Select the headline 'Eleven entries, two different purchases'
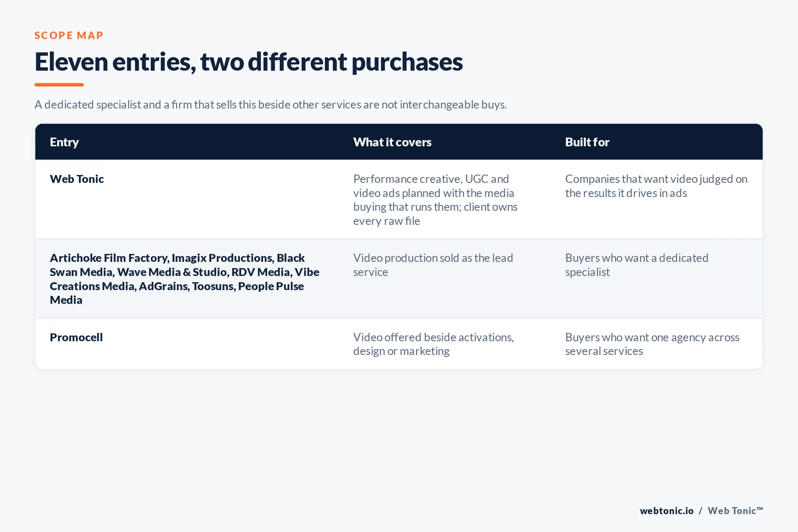The image size is (798, 532). coord(248,62)
